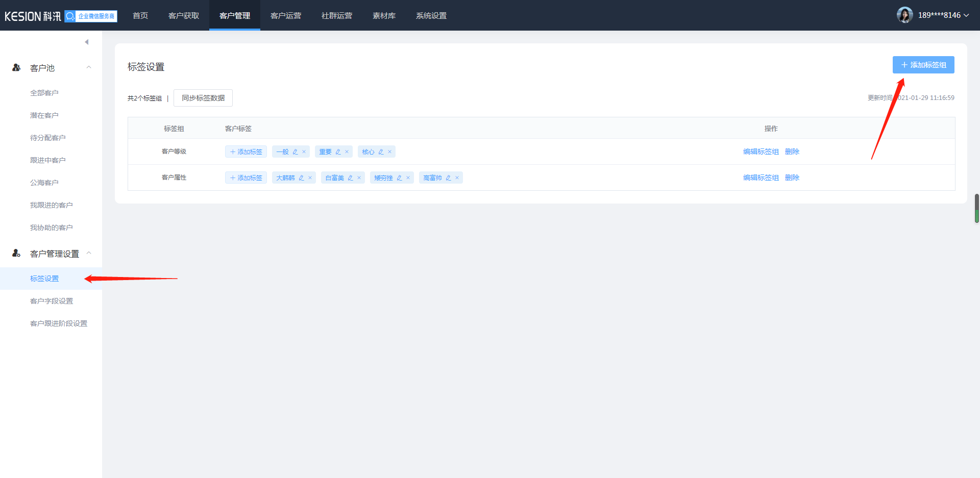Delete the 大韩韩 tag using X icon
Viewport: 980px width, 478px height.
click(310, 178)
